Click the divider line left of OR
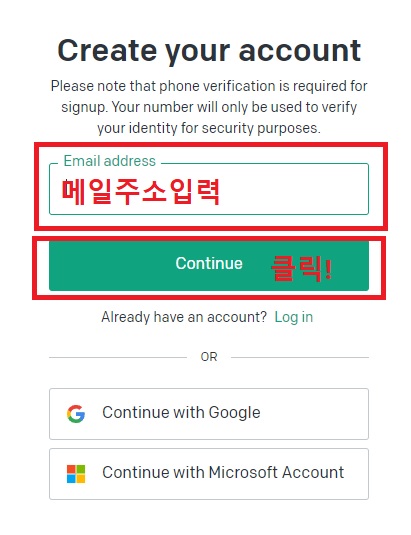411x535 pixels. click(x=118, y=357)
